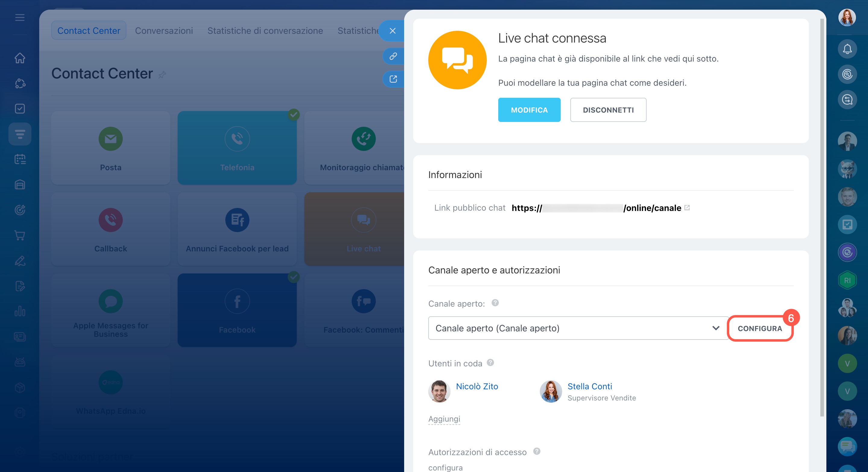Click help icon next to Canale aperto
The height and width of the screenshot is (472, 868).
tap(495, 303)
